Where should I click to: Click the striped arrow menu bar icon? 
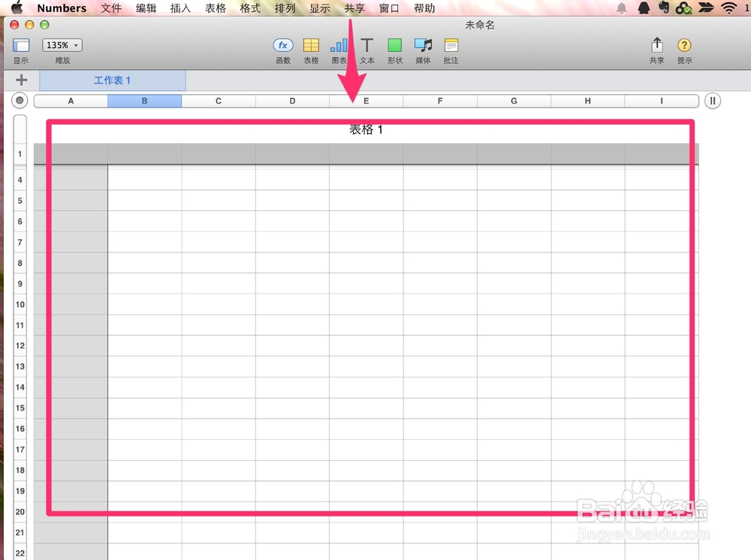(x=706, y=8)
